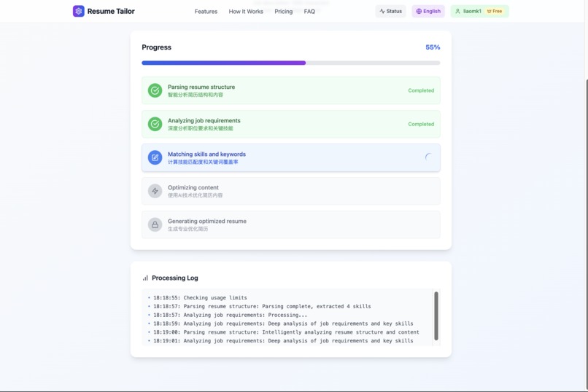Open the How It Works page
The image size is (588, 392).
[246, 12]
